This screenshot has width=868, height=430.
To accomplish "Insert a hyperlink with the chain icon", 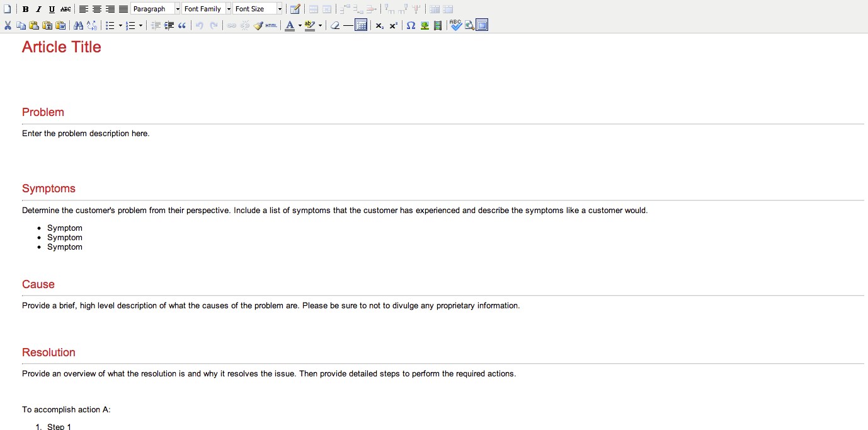I will [x=231, y=25].
